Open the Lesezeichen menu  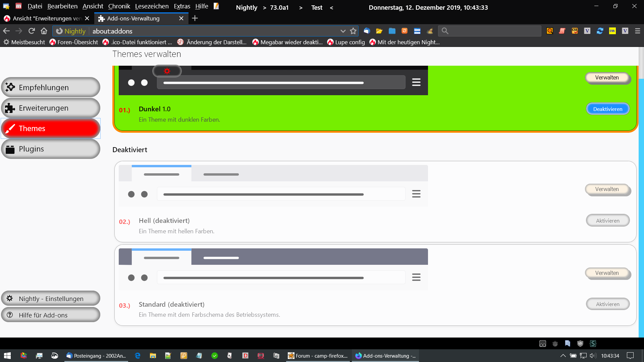point(152,6)
